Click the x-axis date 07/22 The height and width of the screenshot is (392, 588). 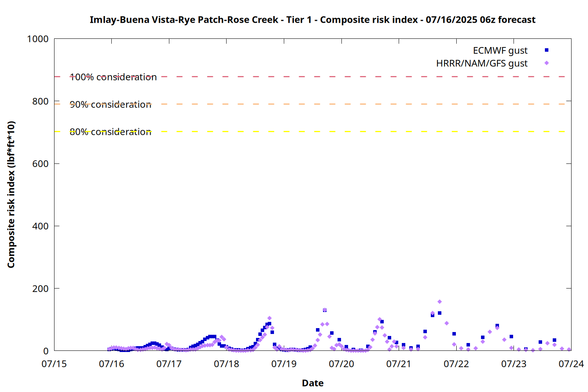(456, 364)
